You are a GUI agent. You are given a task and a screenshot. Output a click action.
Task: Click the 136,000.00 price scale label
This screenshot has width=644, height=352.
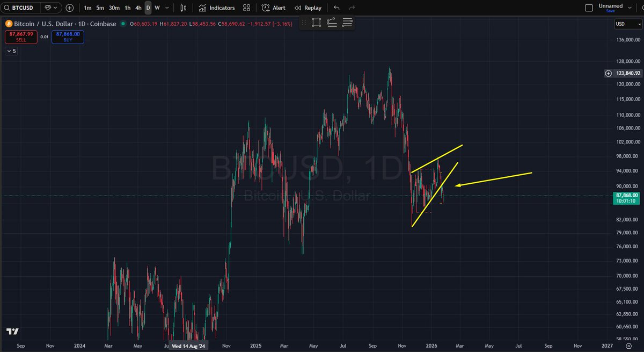click(627, 40)
